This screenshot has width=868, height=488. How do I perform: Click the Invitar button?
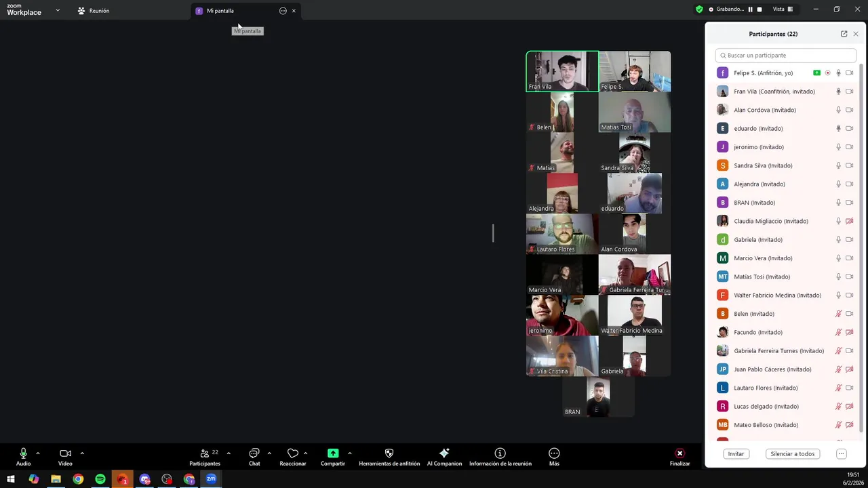coord(736,454)
